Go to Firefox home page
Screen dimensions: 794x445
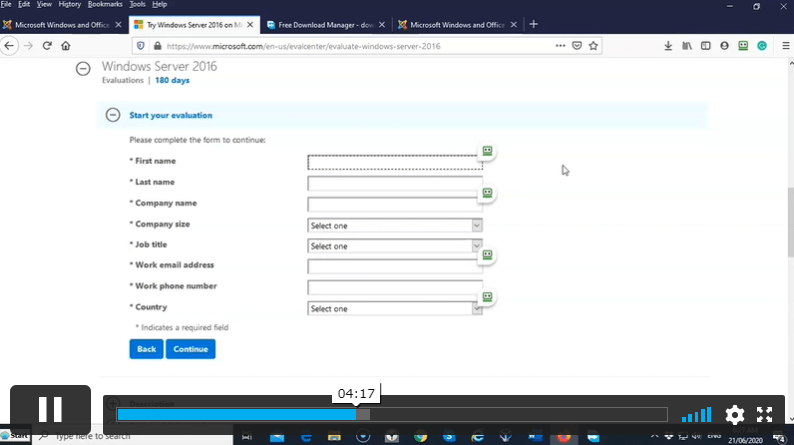[x=66, y=45]
